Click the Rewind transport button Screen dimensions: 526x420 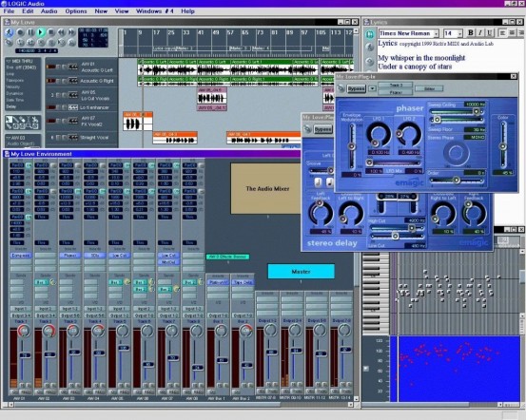coord(62,32)
